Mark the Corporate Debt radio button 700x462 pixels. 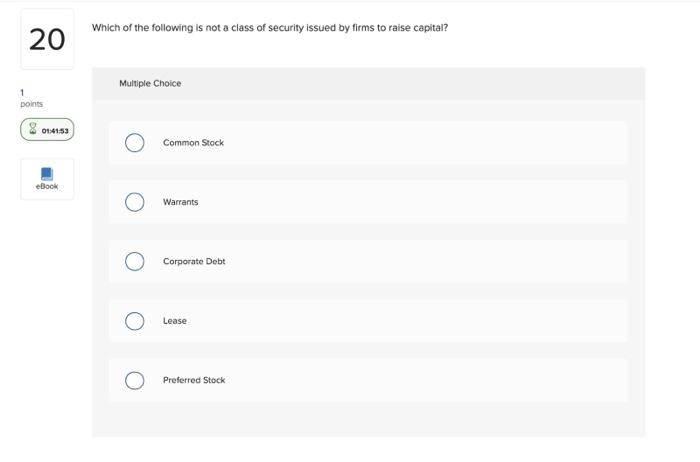[135, 261]
